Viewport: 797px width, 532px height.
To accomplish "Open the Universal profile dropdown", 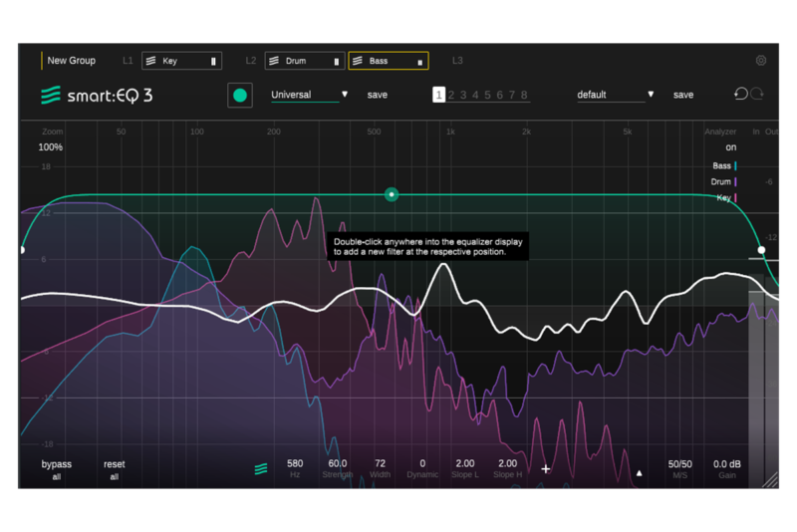I will 310,95.
